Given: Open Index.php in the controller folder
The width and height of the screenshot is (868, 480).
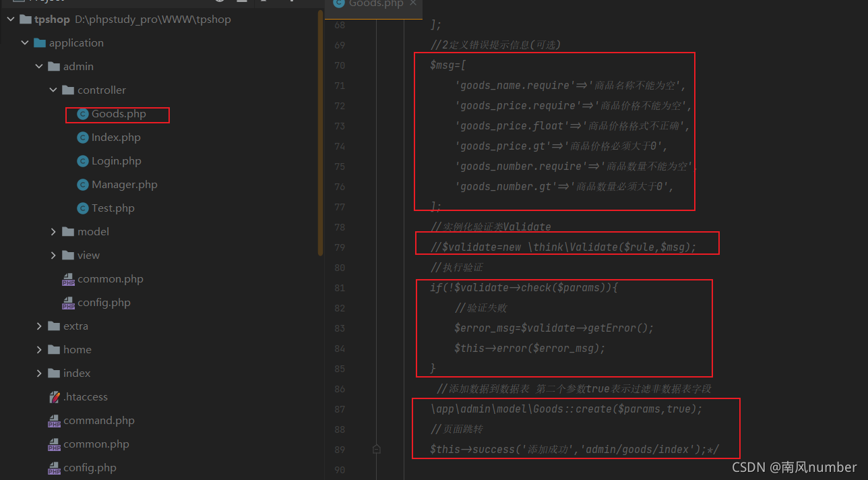Looking at the screenshot, I should pyautogui.click(x=116, y=138).
